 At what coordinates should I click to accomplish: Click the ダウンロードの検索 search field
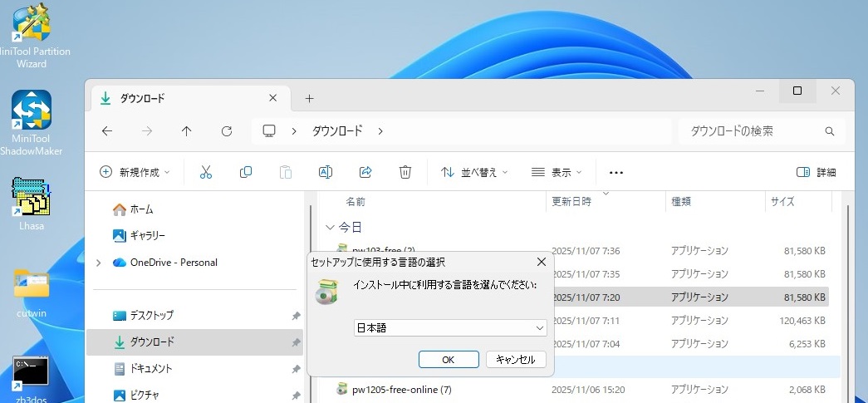pos(752,131)
